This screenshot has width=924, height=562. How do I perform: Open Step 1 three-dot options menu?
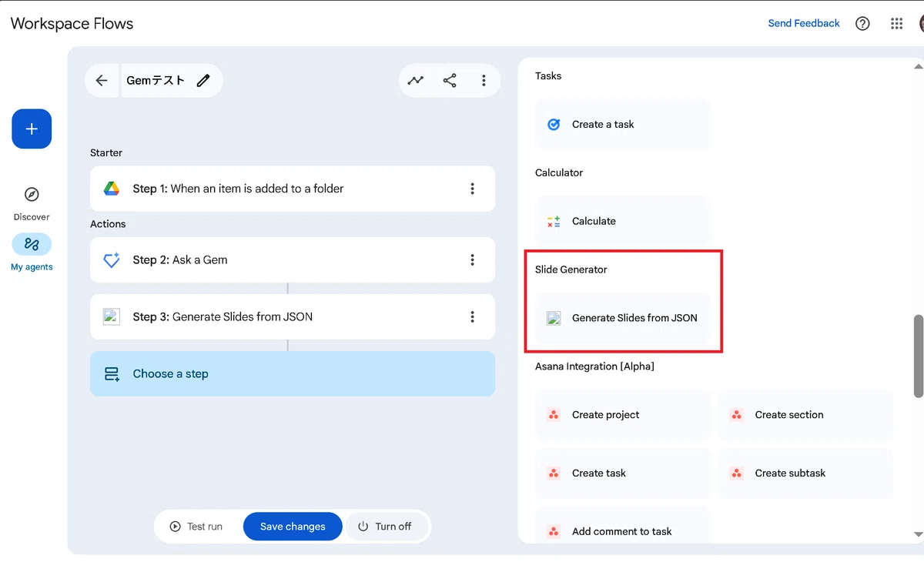pyautogui.click(x=472, y=189)
